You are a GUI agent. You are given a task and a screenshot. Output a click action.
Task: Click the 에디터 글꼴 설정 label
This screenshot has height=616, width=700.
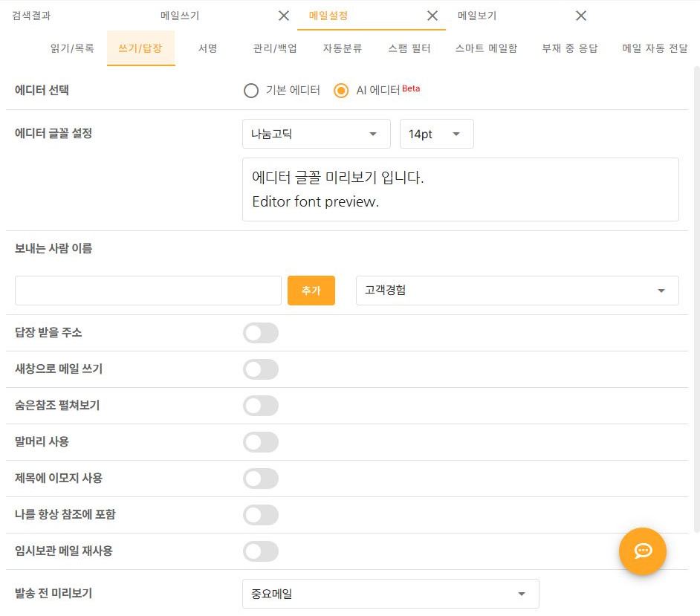(x=54, y=134)
